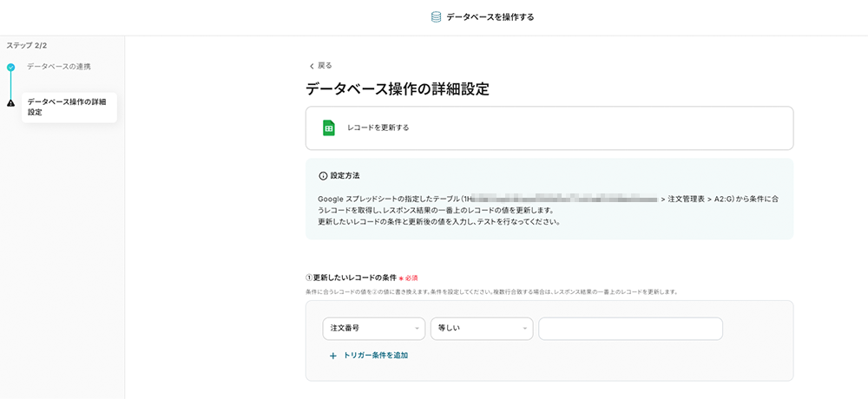This screenshot has width=868, height=399.
Task: Click the plus icon for adding a condition
Action: pos(332,356)
